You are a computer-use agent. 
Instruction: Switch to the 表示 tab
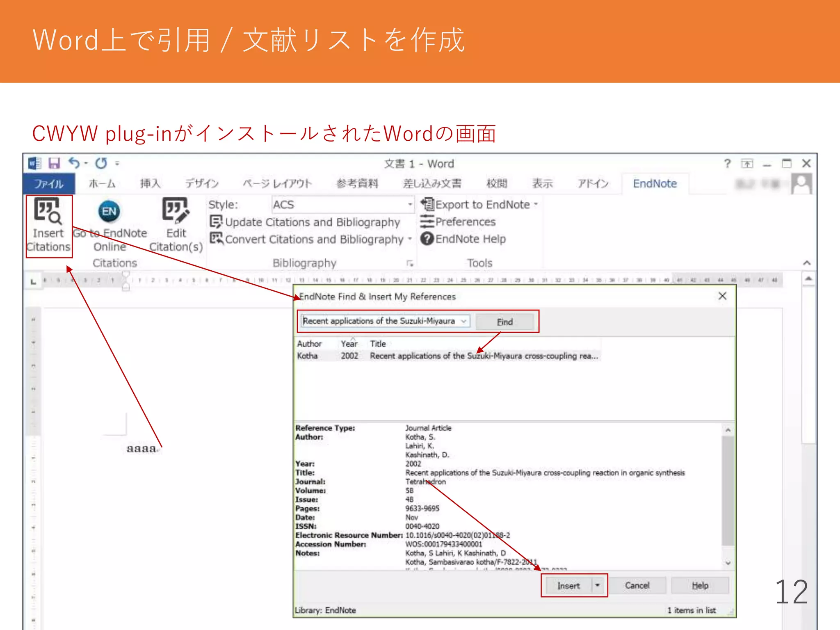pyautogui.click(x=542, y=183)
